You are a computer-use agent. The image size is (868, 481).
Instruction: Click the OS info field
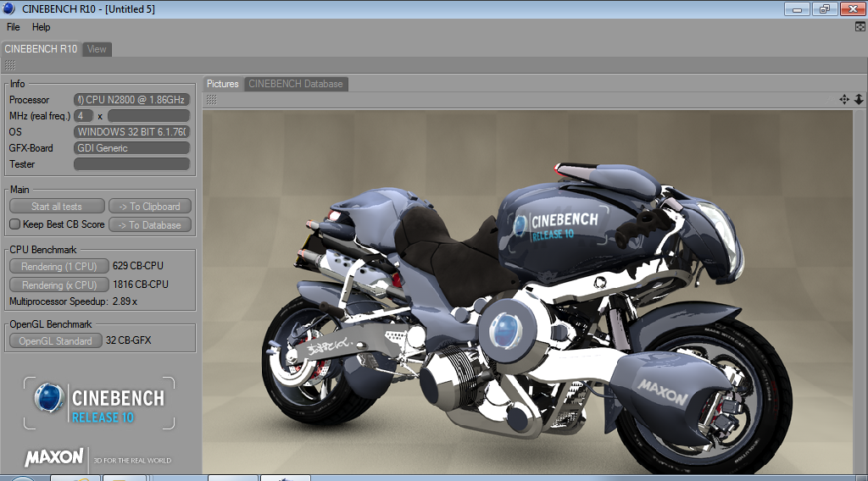tap(131, 132)
